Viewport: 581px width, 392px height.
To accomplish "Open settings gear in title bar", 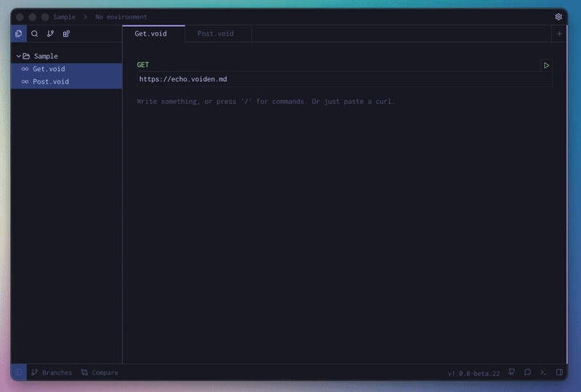I will (558, 17).
